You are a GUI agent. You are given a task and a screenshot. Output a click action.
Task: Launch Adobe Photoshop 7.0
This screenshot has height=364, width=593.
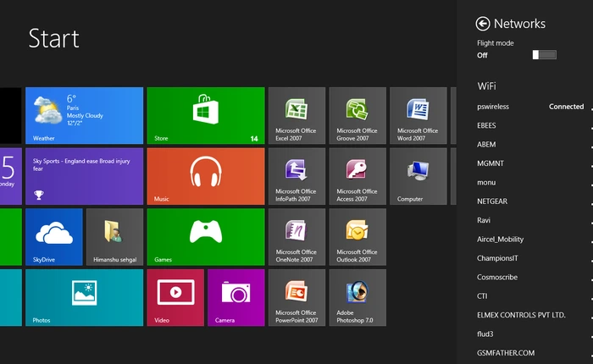coord(357,297)
